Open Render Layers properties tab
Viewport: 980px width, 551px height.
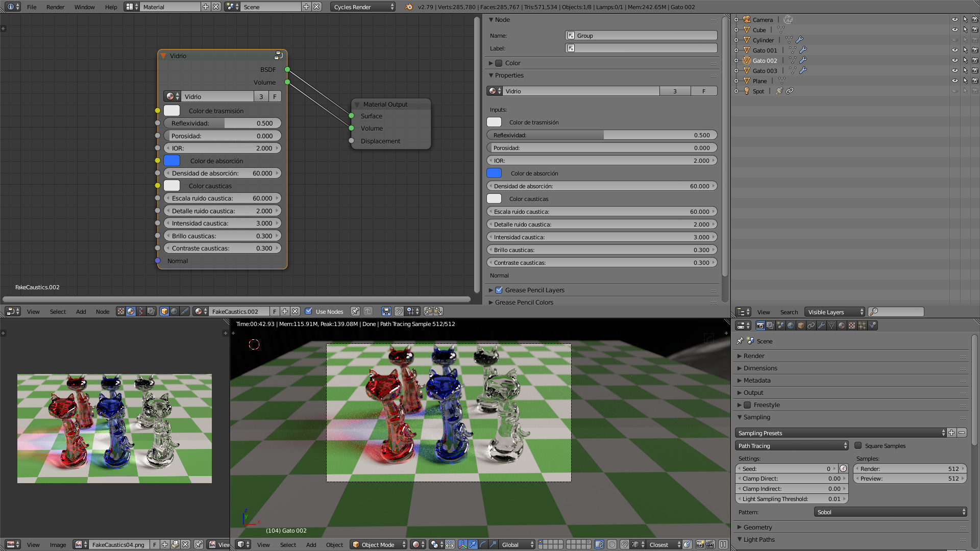click(x=770, y=325)
